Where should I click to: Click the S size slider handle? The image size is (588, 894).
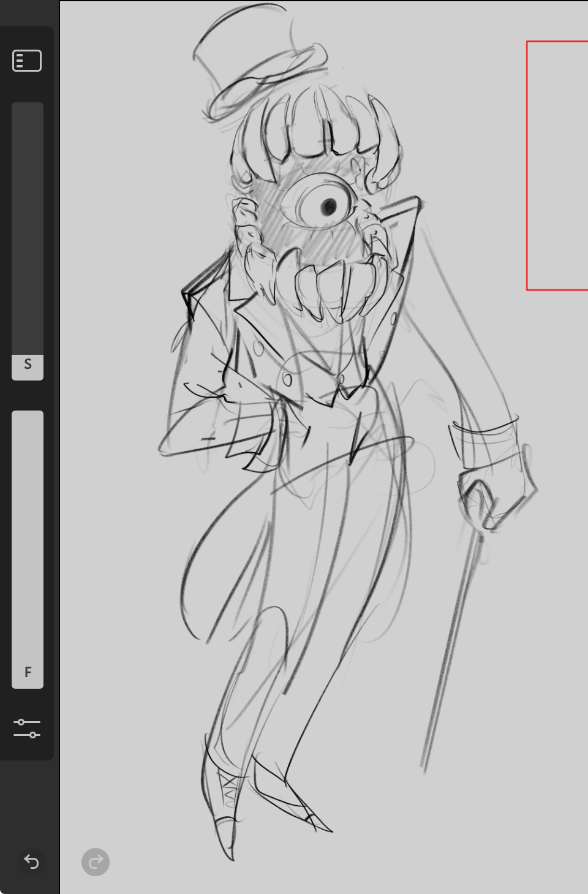pyautogui.click(x=28, y=366)
